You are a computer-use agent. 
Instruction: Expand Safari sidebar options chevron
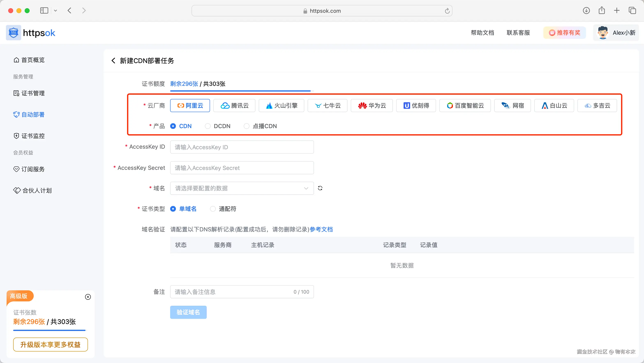pos(55,10)
